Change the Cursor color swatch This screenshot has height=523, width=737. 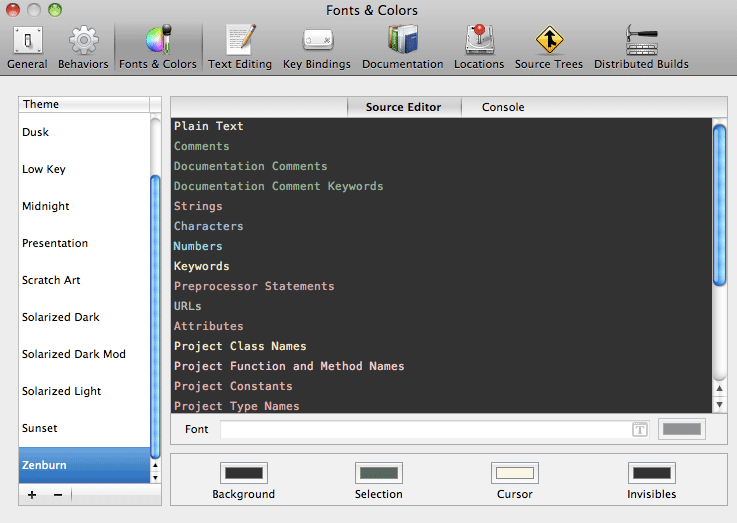[514, 473]
